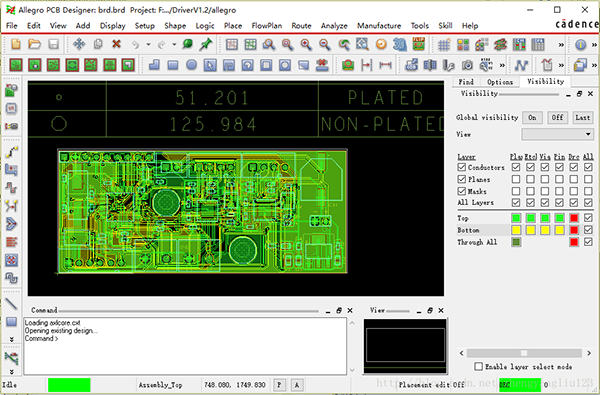Open the Redo history dropdown arrow
600x395 pixels.
coord(174,45)
